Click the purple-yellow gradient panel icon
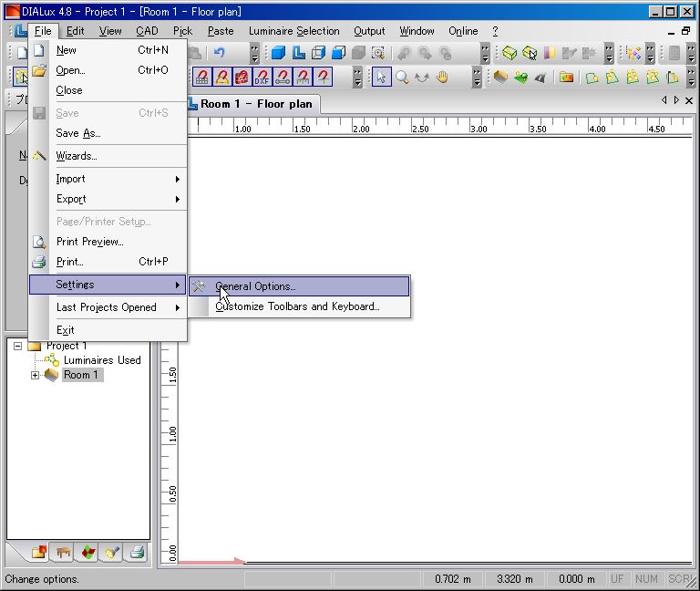Viewport: 700px width, 591px height. (550, 53)
